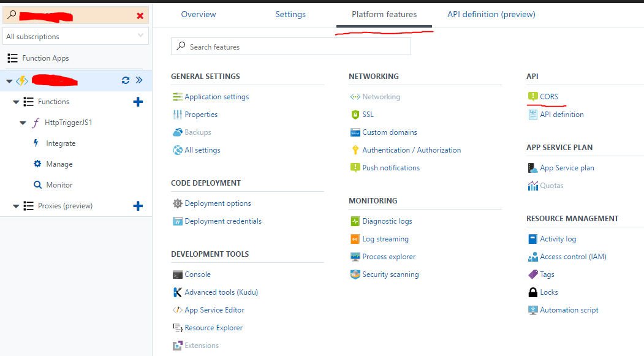Open the All subscriptions dropdown
The width and height of the screenshot is (644, 356).
(75, 37)
